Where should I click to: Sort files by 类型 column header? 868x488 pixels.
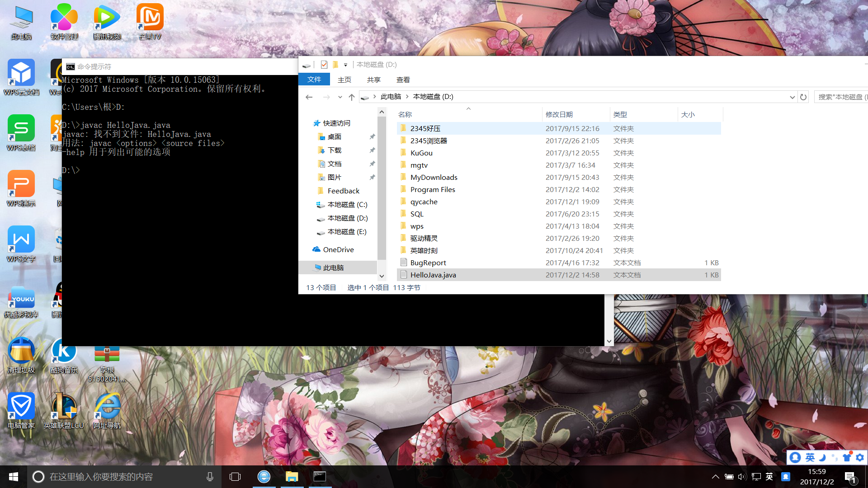pyautogui.click(x=644, y=115)
